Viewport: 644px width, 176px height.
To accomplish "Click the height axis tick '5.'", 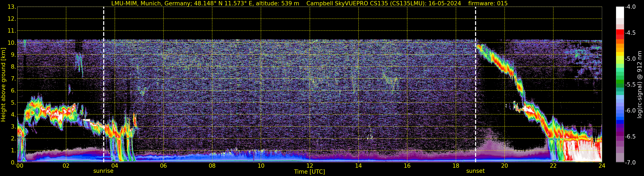I will (x=13, y=103).
